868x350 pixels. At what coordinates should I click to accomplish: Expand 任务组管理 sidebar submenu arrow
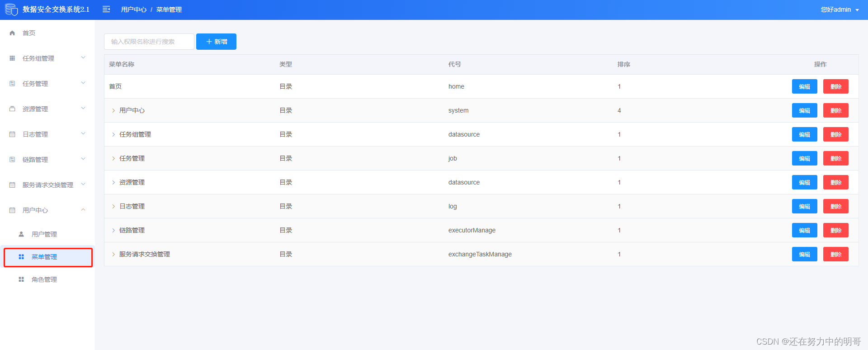click(83, 58)
